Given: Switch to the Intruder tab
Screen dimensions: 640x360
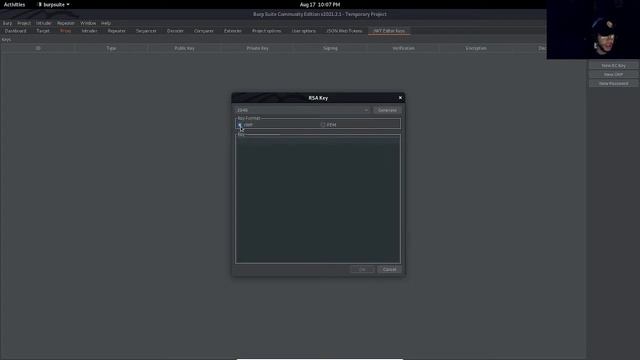Looking at the screenshot, I should (89, 31).
